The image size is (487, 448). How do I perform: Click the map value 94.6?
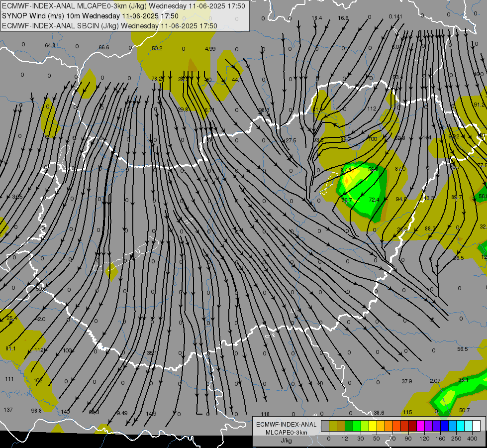pos(401,199)
